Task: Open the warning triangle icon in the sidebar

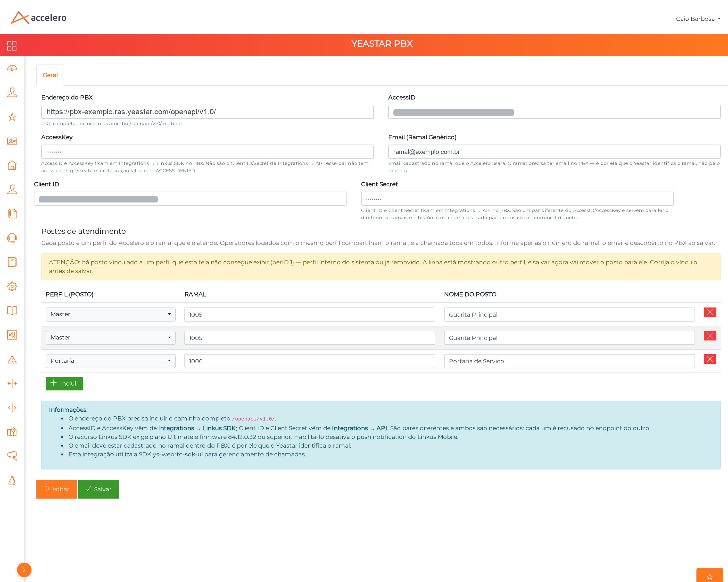Action: click(x=12, y=359)
